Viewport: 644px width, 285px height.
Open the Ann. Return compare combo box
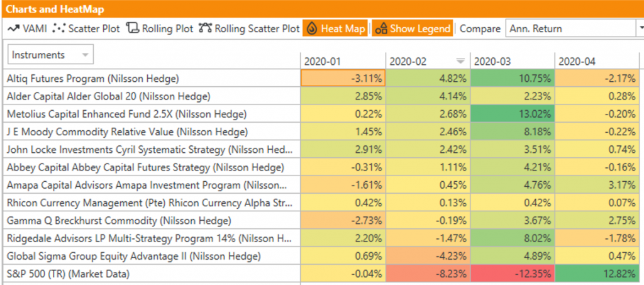[575, 29]
